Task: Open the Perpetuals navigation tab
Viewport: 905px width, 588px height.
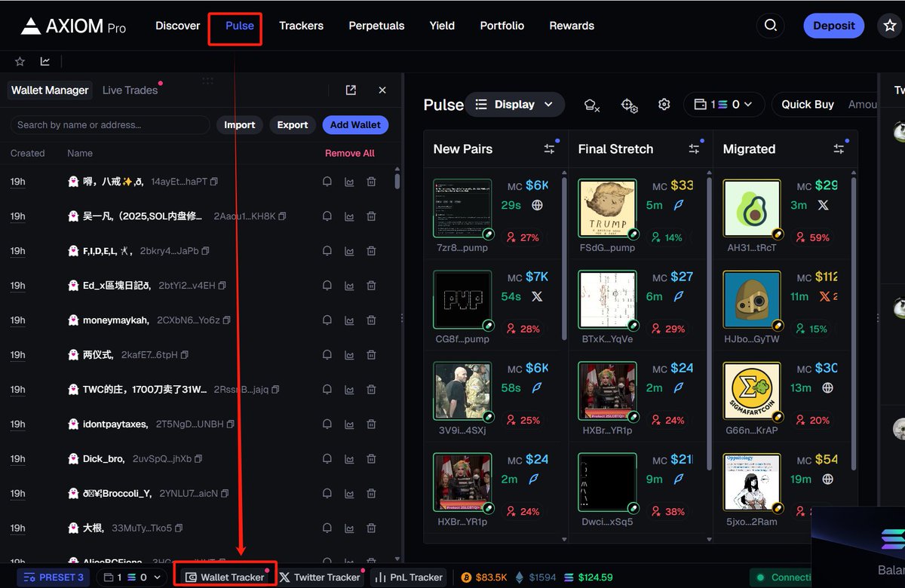Action: (x=376, y=26)
